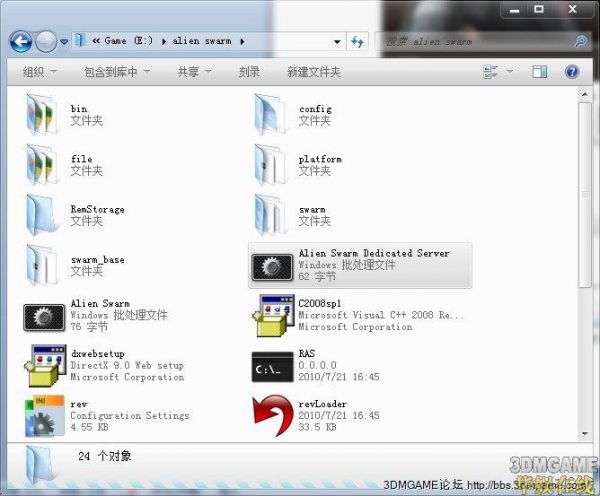
Task: Change view using the view icon
Action: (x=491, y=72)
